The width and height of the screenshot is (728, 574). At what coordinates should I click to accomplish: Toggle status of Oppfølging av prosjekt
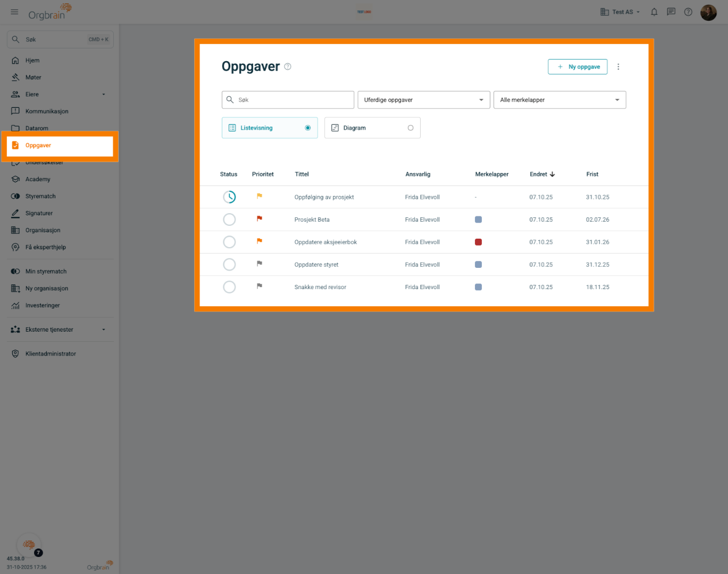pyautogui.click(x=229, y=197)
